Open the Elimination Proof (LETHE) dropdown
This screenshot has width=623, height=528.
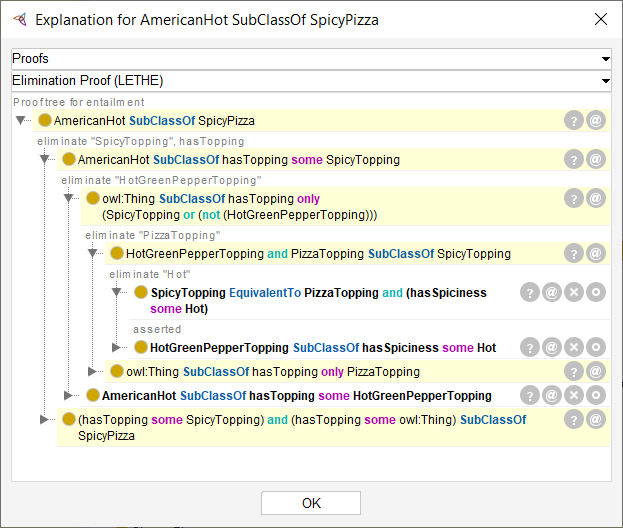311,81
